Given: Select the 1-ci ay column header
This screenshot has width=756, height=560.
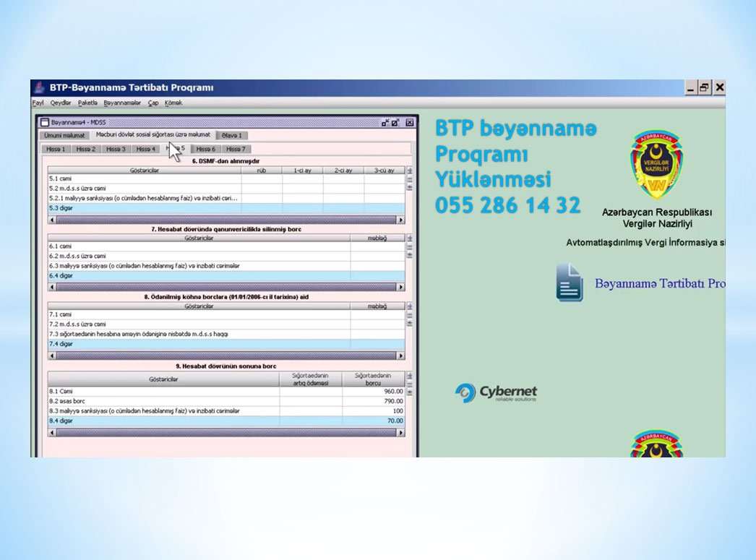Looking at the screenshot, I should (x=303, y=171).
